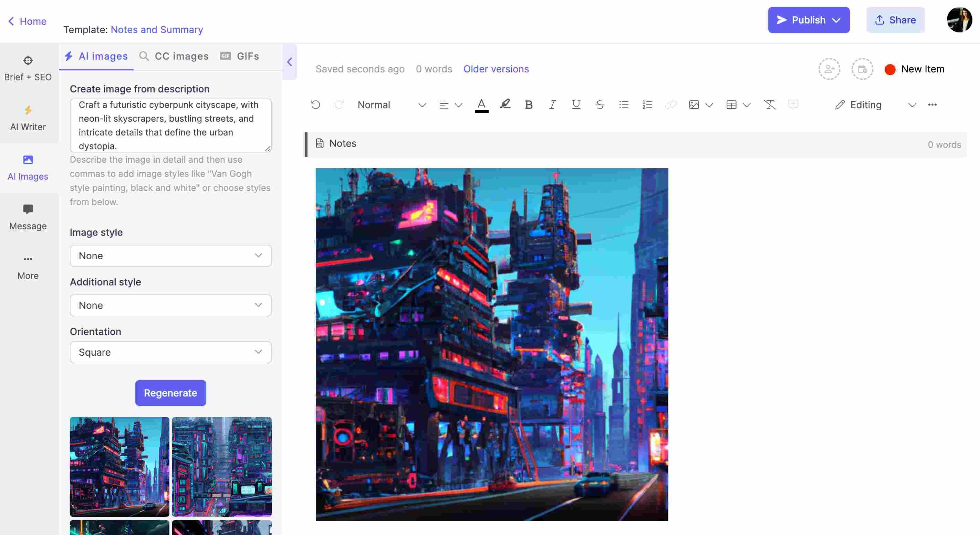Toggle the text alignment options expander
This screenshot has width=980, height=535.
[459, 105]
